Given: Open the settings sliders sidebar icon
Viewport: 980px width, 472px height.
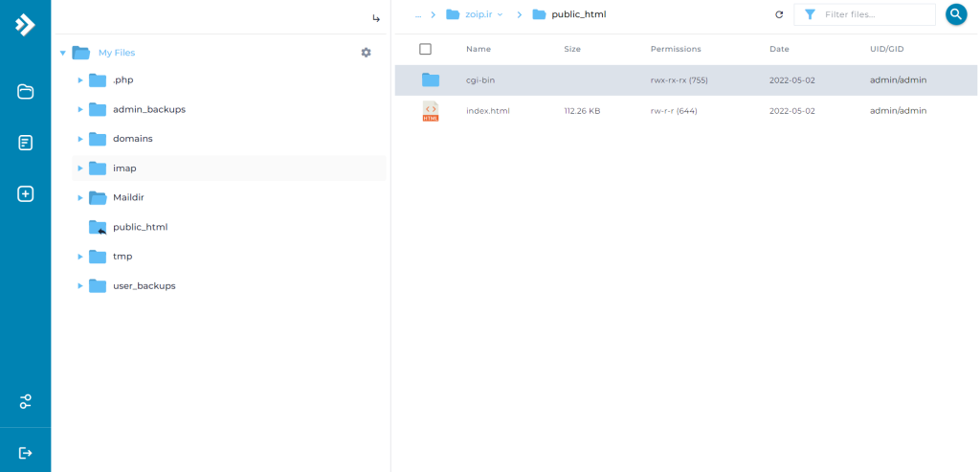Looking at the screenshot, I should pos(26,401).
